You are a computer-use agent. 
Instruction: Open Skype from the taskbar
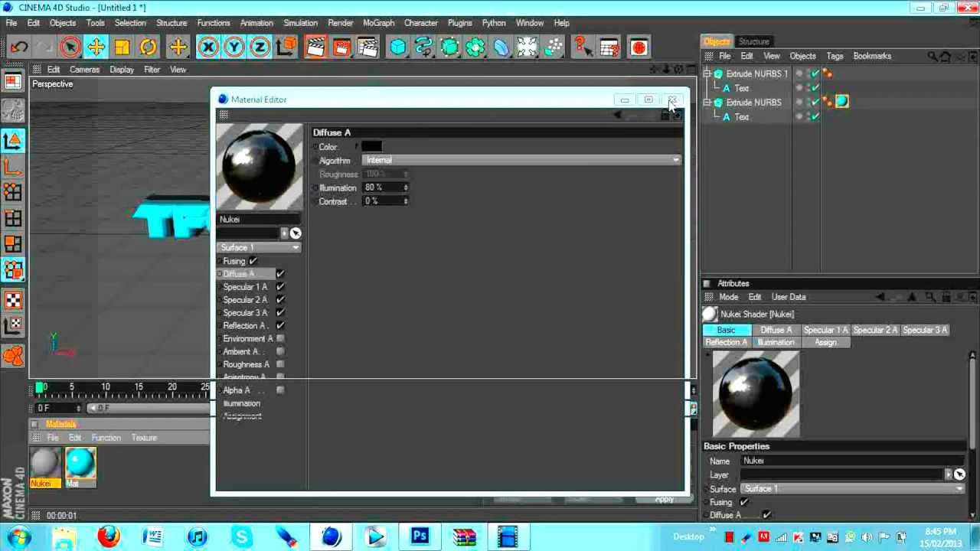(x=242, y=536)
